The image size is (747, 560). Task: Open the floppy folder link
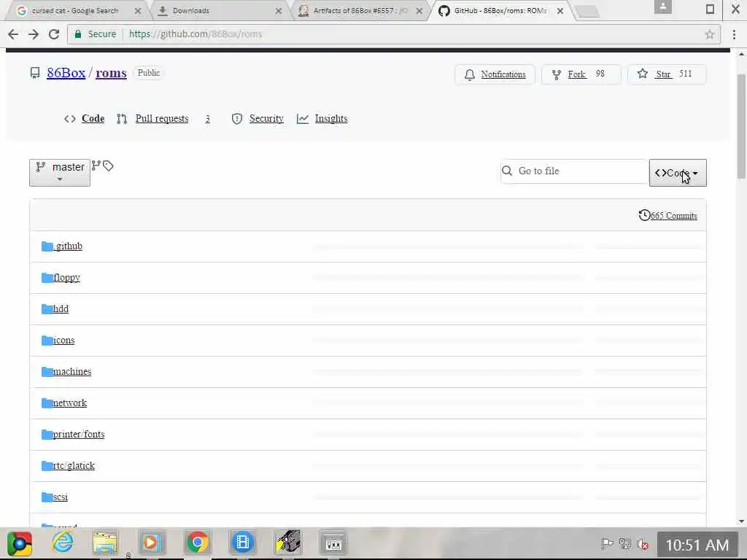[66, 278]
